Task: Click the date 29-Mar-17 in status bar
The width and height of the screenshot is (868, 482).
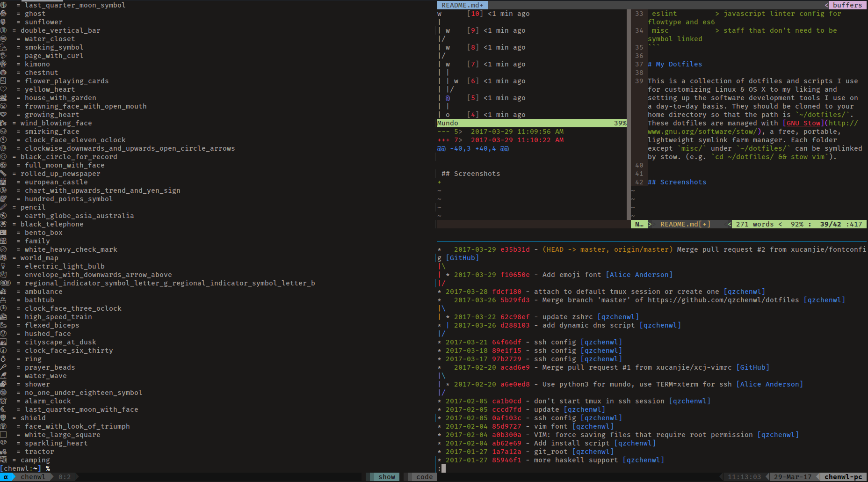Action: (793, 477)
